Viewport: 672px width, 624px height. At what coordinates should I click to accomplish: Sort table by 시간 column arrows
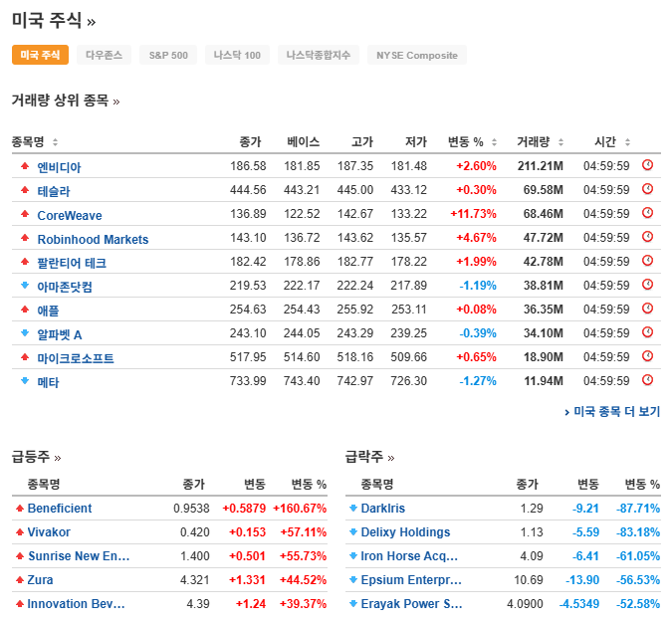pos(627,142)
